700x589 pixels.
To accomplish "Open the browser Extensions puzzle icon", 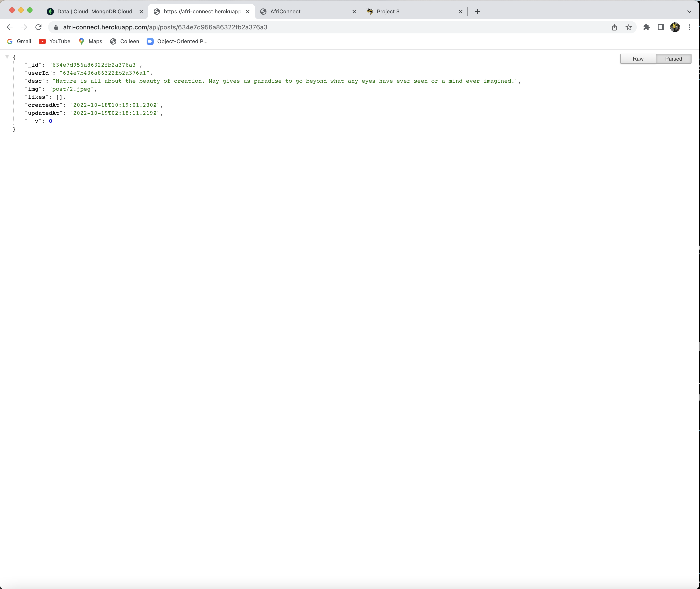I will 646,27.
